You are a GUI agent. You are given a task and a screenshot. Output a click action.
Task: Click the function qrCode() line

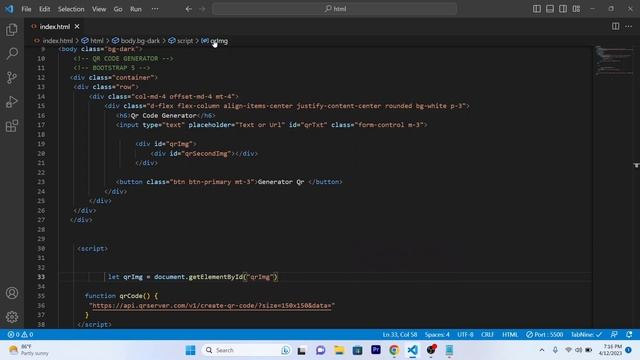(x=121, y=296)
